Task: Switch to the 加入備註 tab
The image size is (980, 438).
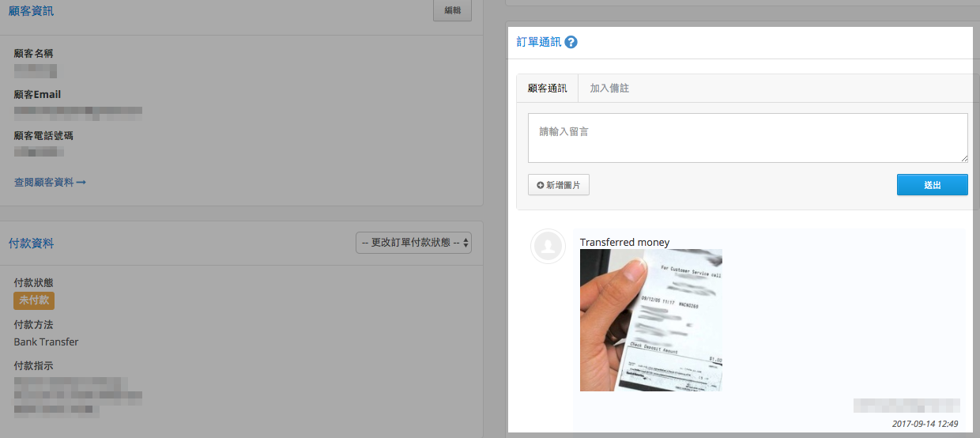Action: [609, 88]
